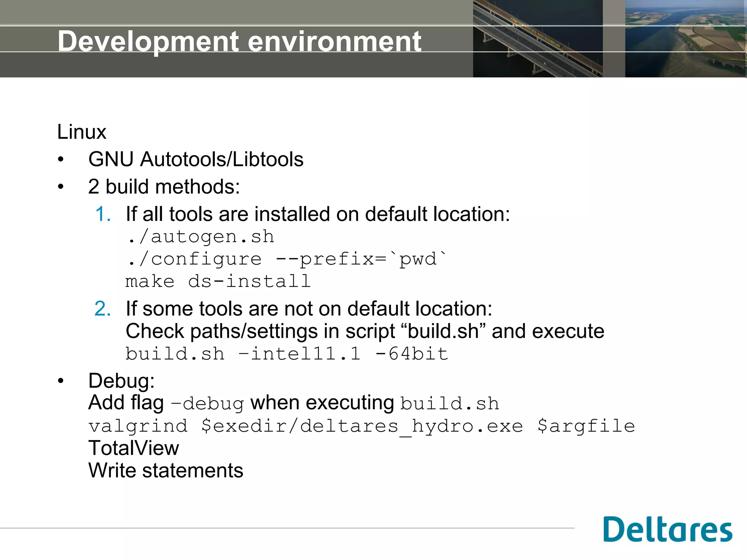The width and height of the screenshot is (747, 560).
Task: Click the 'Debug:' bullet
Action: click(121, 381)
